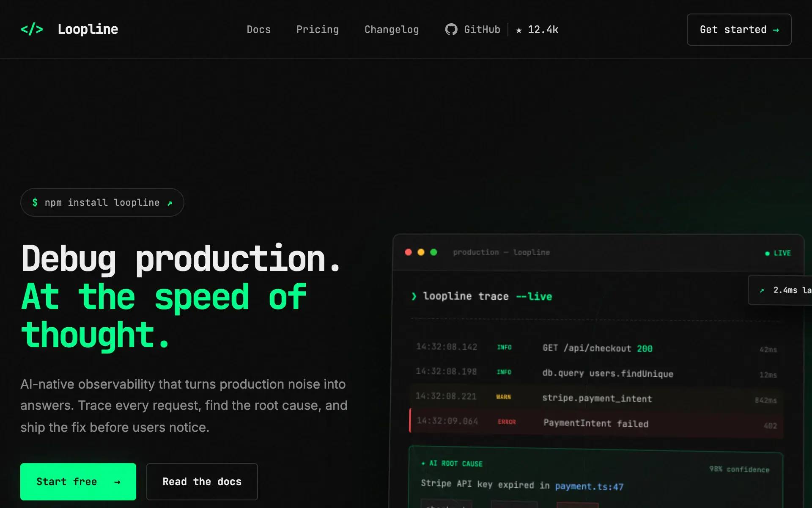This screenshot has height=508, width=812.
Task: Click the Read the docs button
Action: point(202,482)
